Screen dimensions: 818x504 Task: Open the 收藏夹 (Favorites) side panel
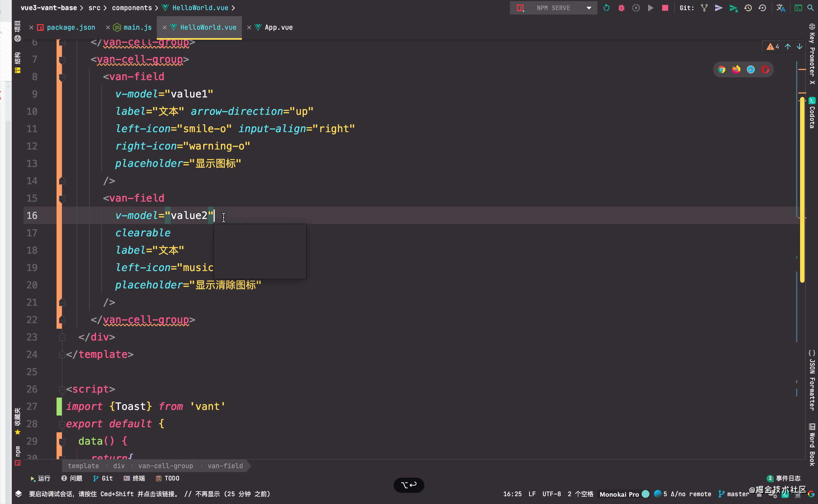coord(18,421)
